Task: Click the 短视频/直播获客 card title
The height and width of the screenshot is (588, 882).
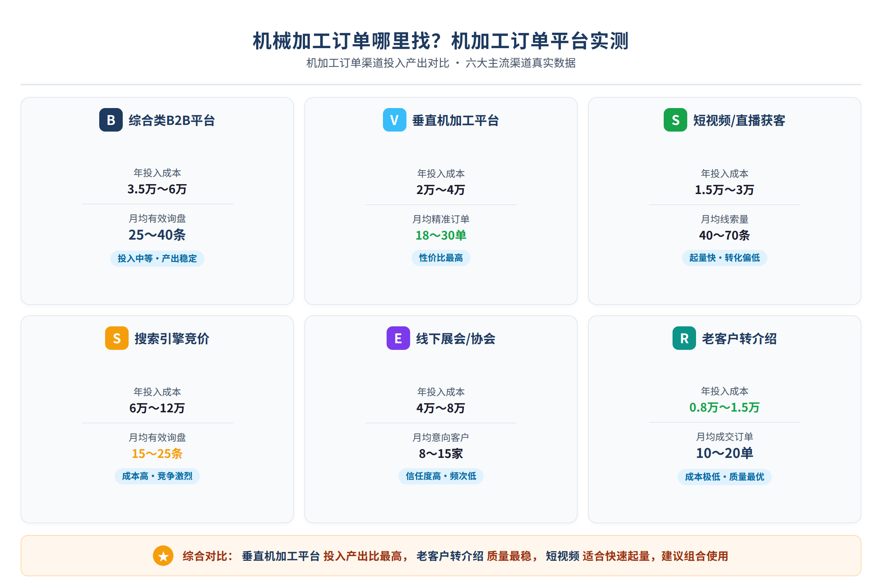Action: point(739,121)
